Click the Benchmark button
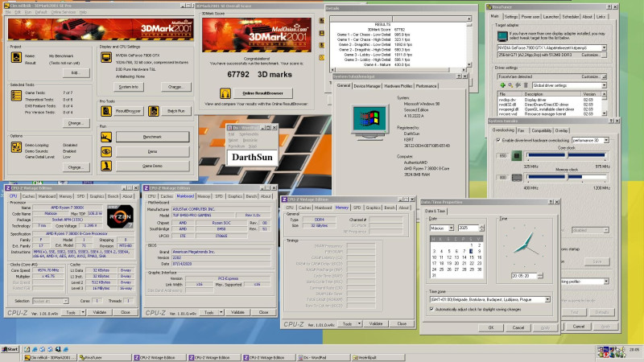The width and height of the screenshot is (644, 362). pos(152,137)
